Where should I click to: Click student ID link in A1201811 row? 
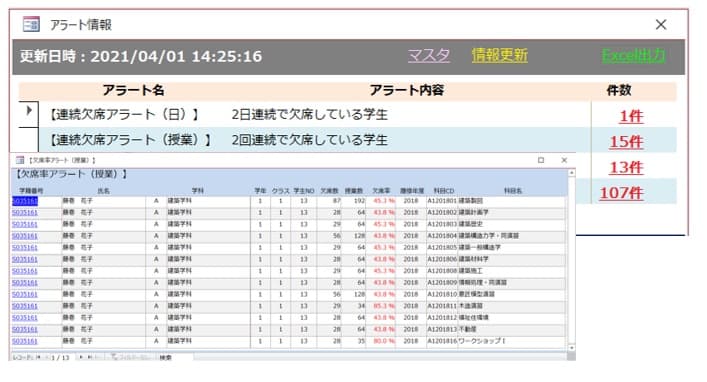25,306
